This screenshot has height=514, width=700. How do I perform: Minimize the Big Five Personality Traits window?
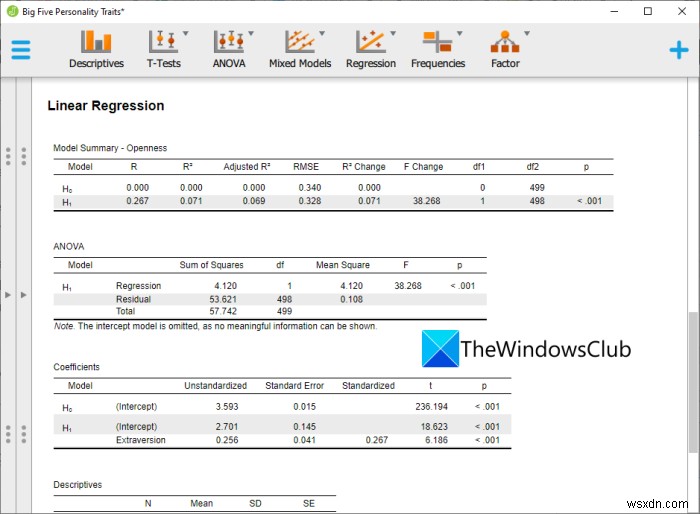[614, 11]
